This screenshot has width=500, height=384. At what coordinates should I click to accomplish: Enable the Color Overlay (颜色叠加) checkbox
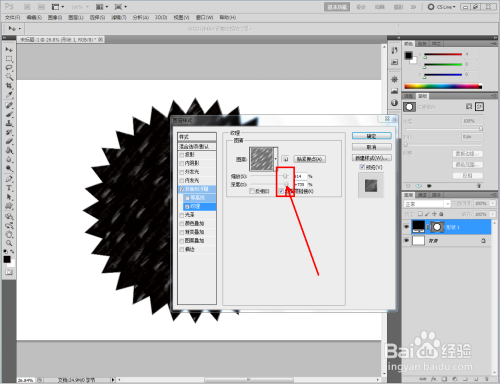pyautogui.click(x=182, y=224)
